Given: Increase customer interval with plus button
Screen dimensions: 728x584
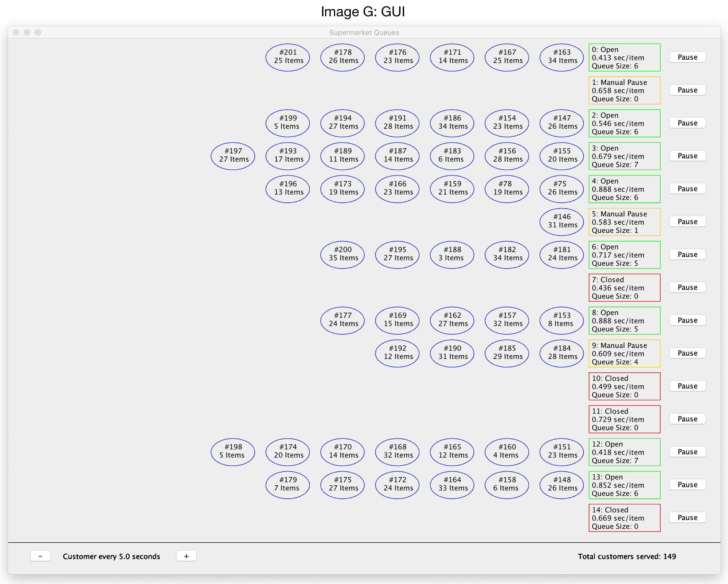Looking at the screenshot, I should 186,556.
